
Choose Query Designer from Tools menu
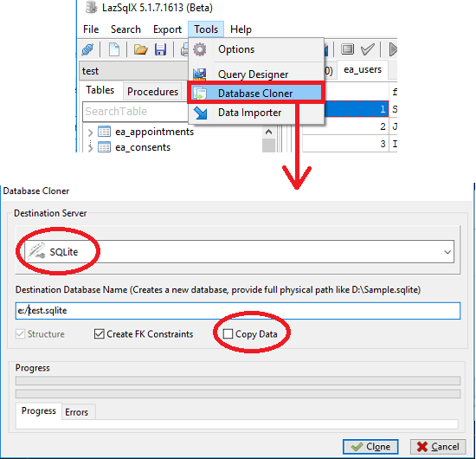click(x=256, y=74)
